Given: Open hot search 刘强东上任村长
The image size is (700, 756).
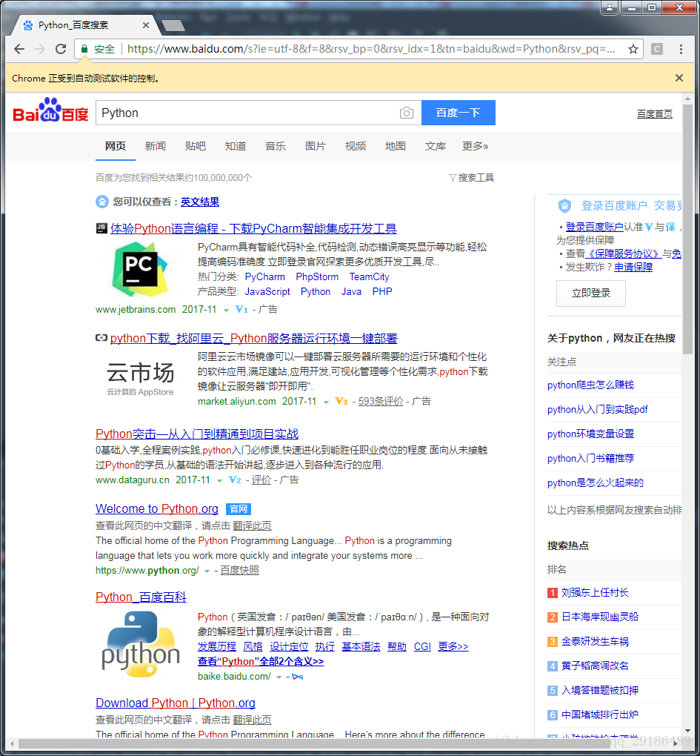Looking at the screenshot, I should click(x=595, y=592).
